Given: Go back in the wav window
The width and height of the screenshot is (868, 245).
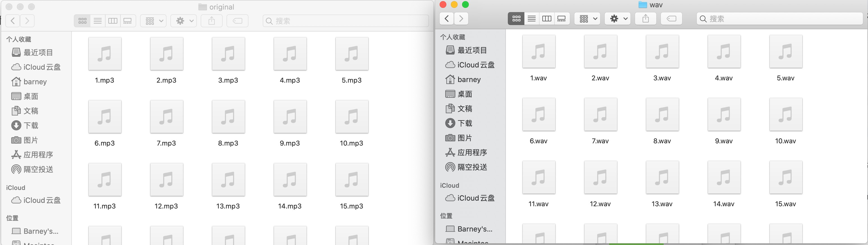Looking at the screenshot, I should (446, 19).
